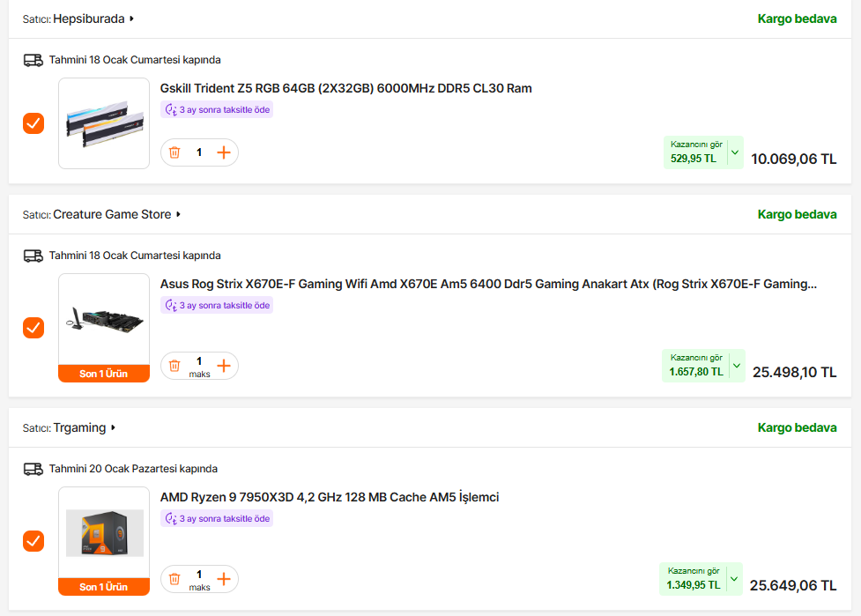Go to the Trgaming seller page
This screenshot has height=616, width=861.
coord(79,427)
